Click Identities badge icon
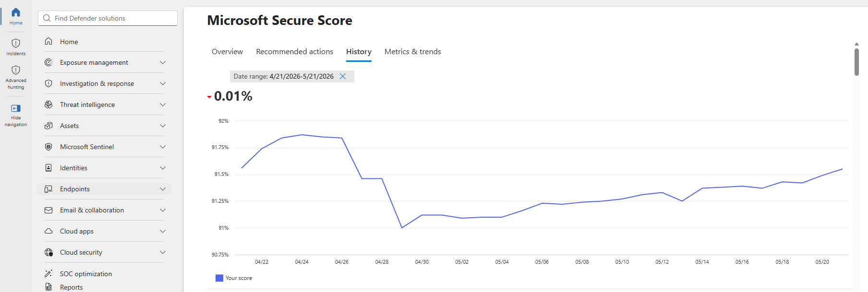868x292 pixels. pyautogui.click(x=48, y=168)
